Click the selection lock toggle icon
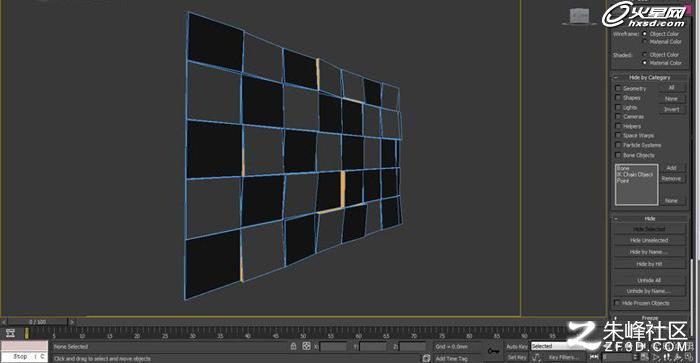This screenshot has height=363, width=700. [293, 346]
